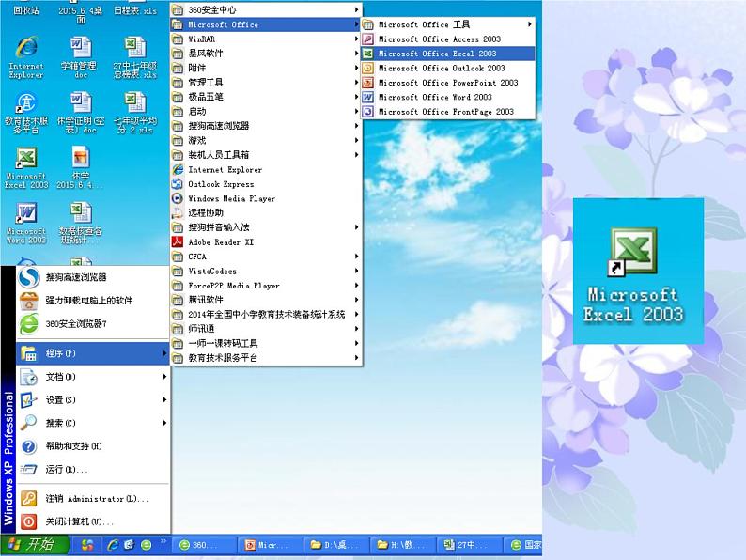The image size is (746, 560).
Task: Switch to 27中 Excel taskbar button
Action: coord(470,545)
